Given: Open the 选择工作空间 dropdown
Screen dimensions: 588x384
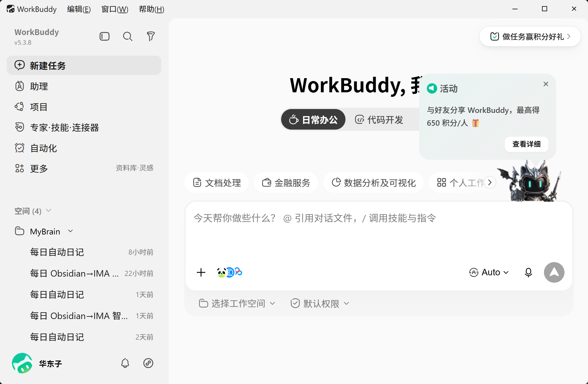Looking at the screenshot, I should pos(237,303).
